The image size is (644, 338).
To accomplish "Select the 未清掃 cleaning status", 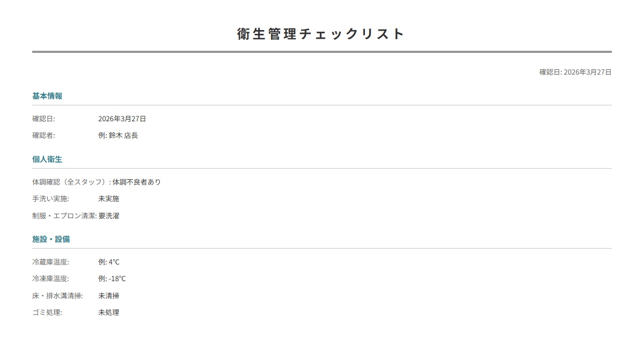I will click(x=108, y=296).
